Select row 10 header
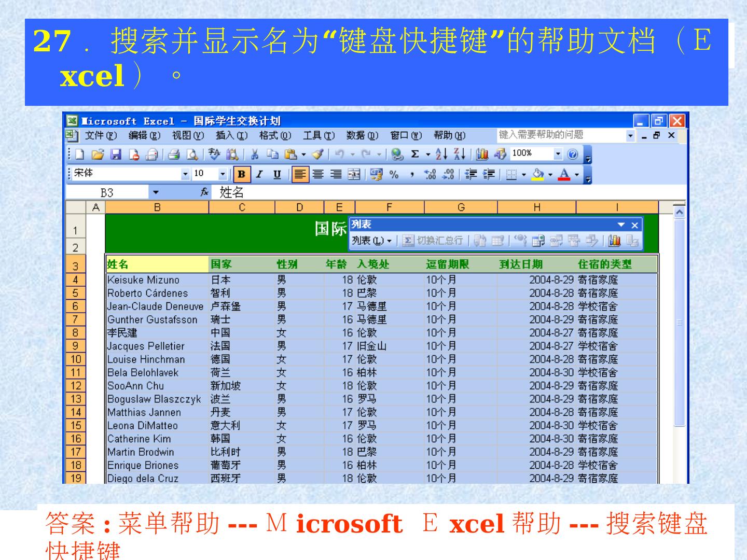The height and width of the screenshot is (560, 747). pyautogui.click(x=76, y=359)
